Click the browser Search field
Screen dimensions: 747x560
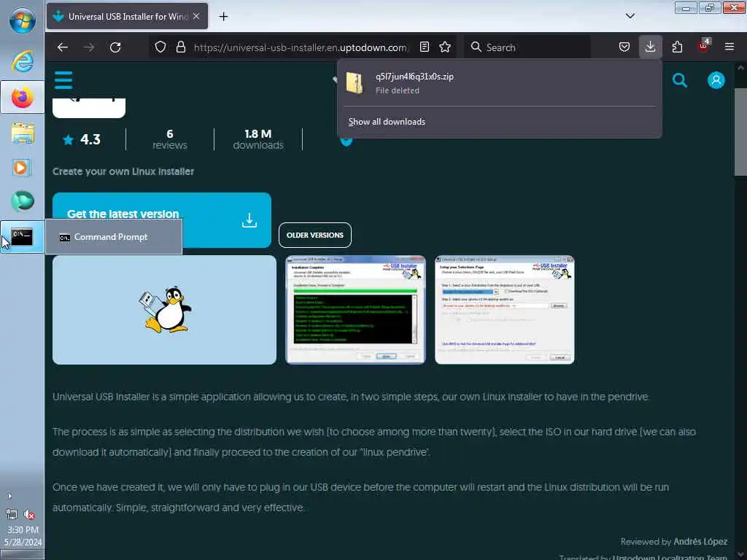(x=527, y=47)
